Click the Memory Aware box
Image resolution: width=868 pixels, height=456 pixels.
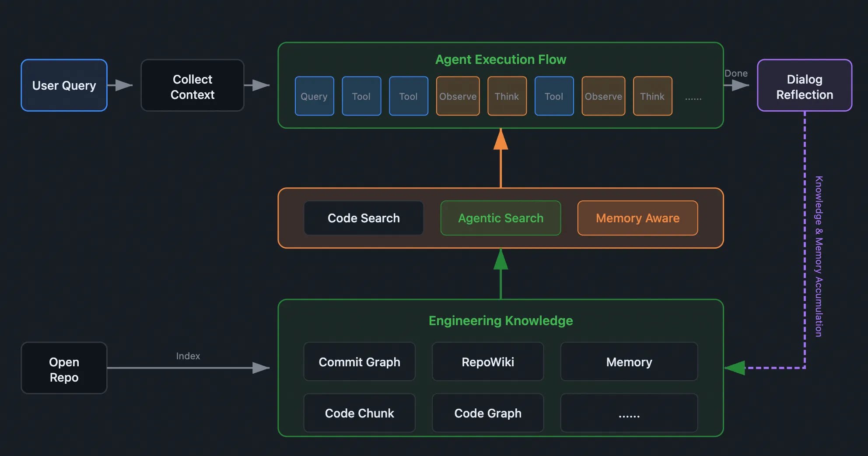[638, 218]
